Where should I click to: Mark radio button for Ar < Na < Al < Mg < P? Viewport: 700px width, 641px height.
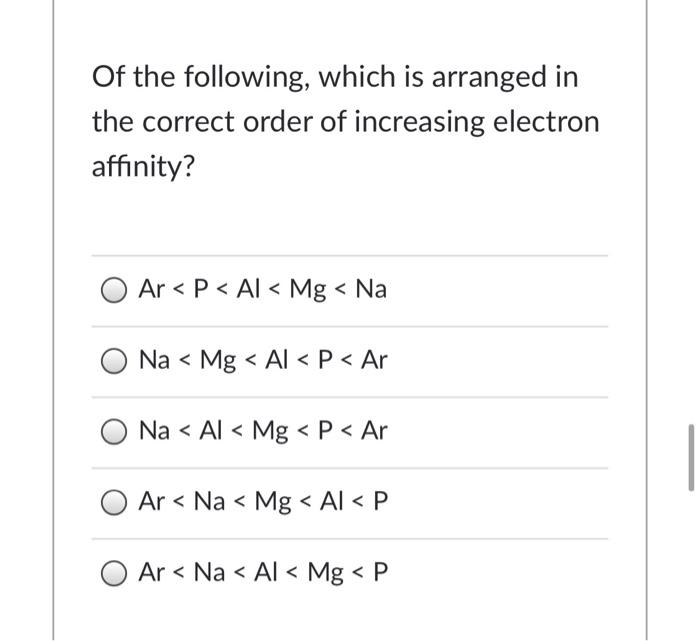113,573
